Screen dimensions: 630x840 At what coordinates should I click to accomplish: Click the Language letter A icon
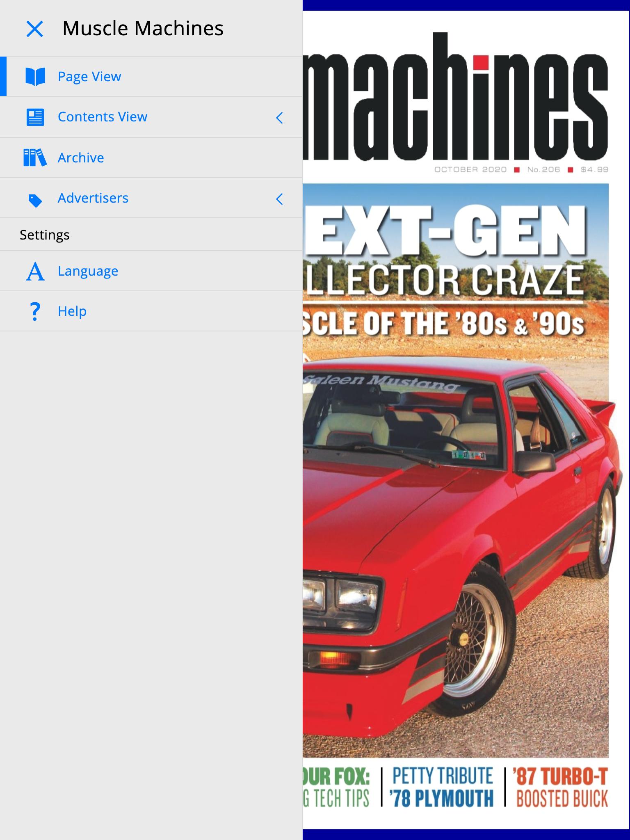(35, 272)
